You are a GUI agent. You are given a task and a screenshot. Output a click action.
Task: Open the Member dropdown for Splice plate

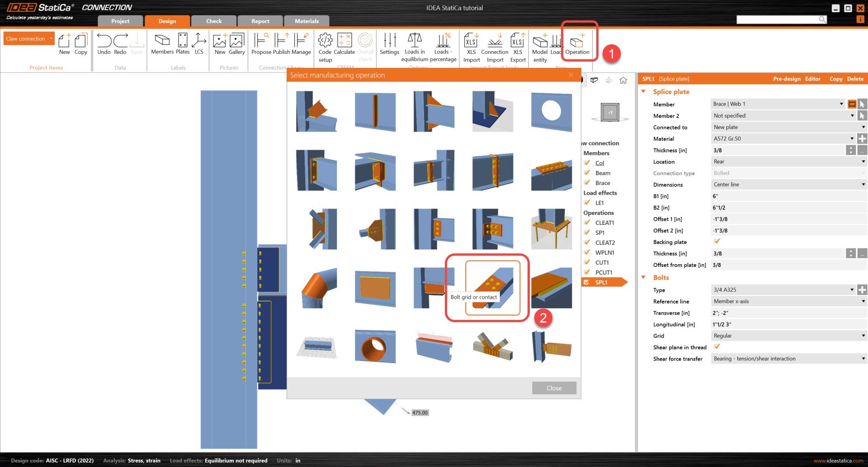click(x=842, y=104)
